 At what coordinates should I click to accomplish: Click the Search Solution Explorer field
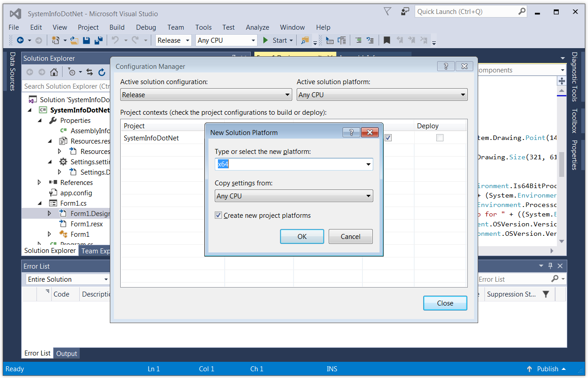point(67,86)
